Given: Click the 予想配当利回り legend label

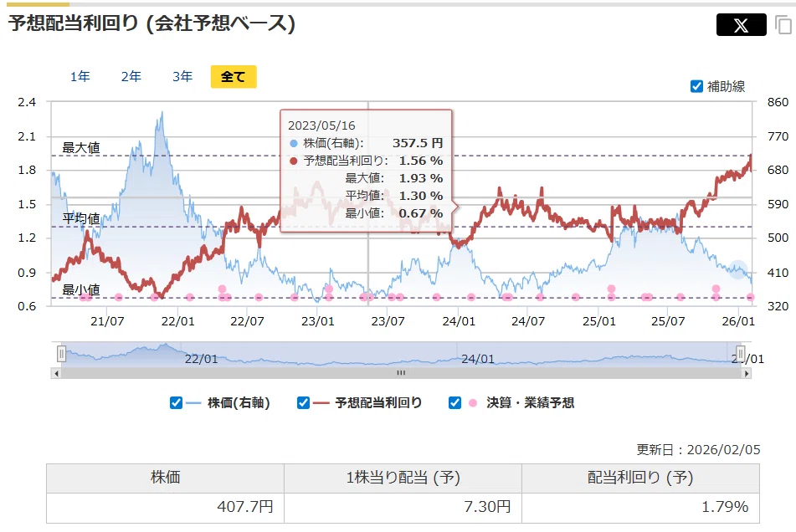Looking at the screenshot, I should (x=378, y=402).
